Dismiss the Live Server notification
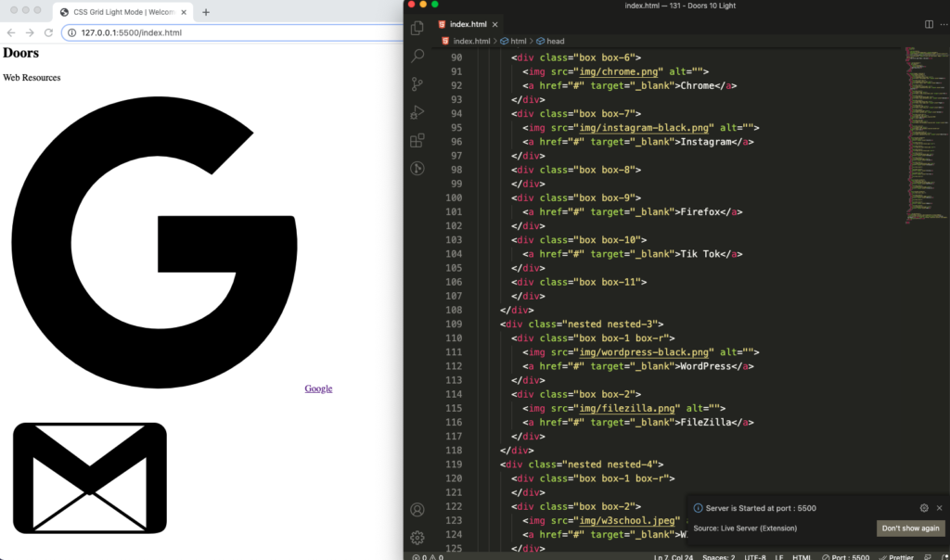The width and height of the screenshot is (950, 560). coord(939,508)
